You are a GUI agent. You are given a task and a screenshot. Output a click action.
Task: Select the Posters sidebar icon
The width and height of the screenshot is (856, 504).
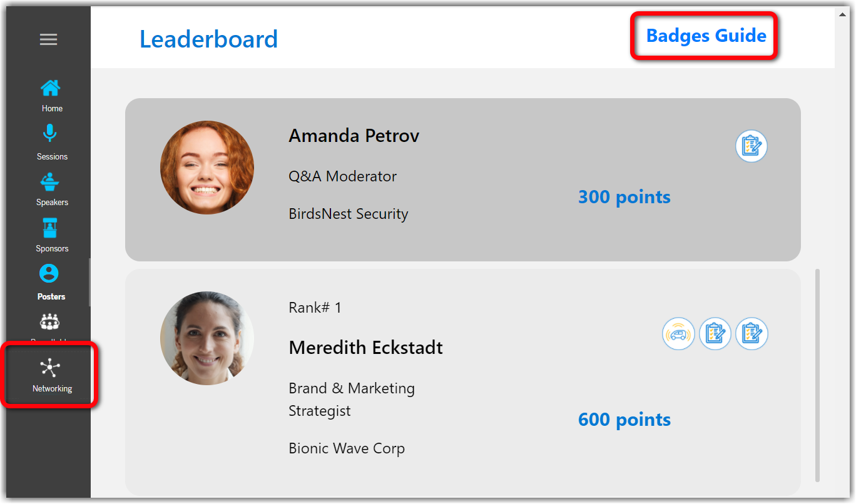tap(49, 273)
